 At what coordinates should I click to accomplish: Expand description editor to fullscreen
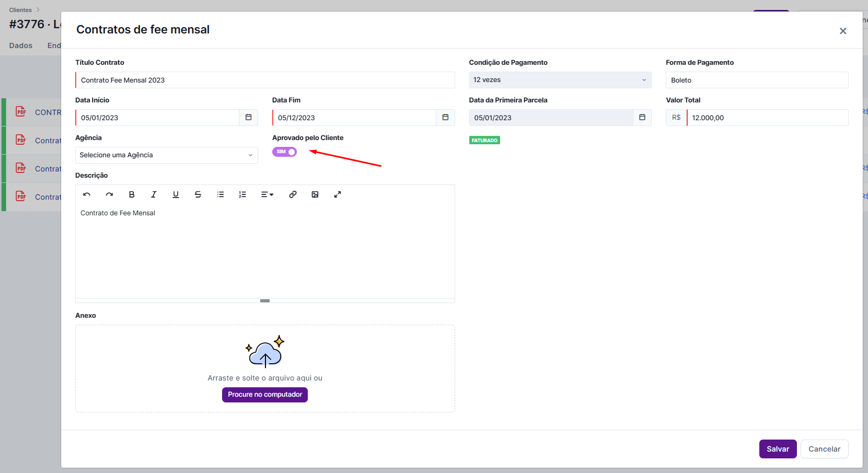[x=338, y=194]
